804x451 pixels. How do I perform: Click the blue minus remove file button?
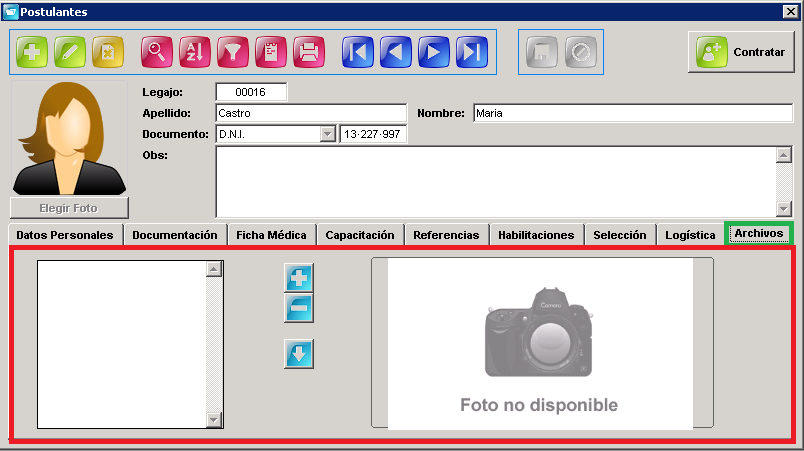[x=299, y=308]
